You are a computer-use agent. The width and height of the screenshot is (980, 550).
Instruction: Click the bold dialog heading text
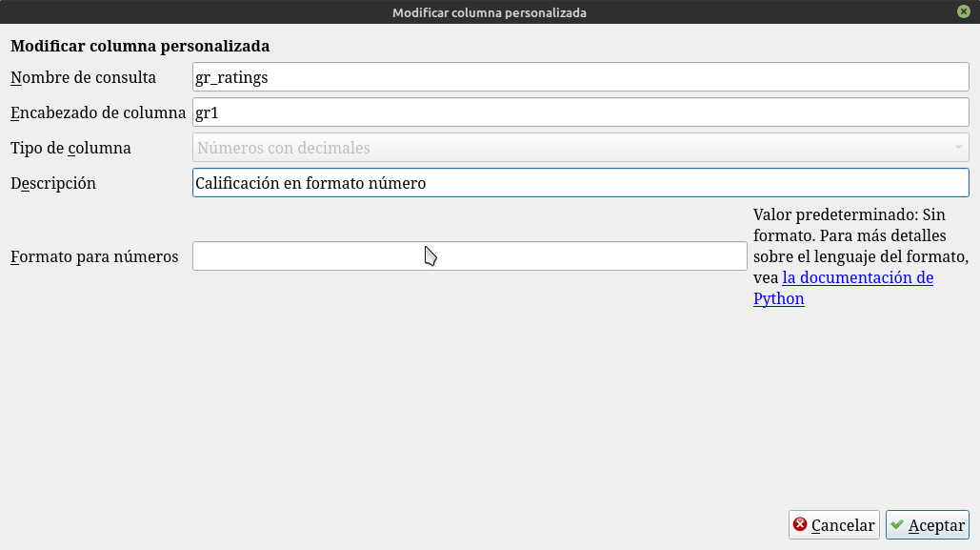pyautogui.click(x=140, y=46)
